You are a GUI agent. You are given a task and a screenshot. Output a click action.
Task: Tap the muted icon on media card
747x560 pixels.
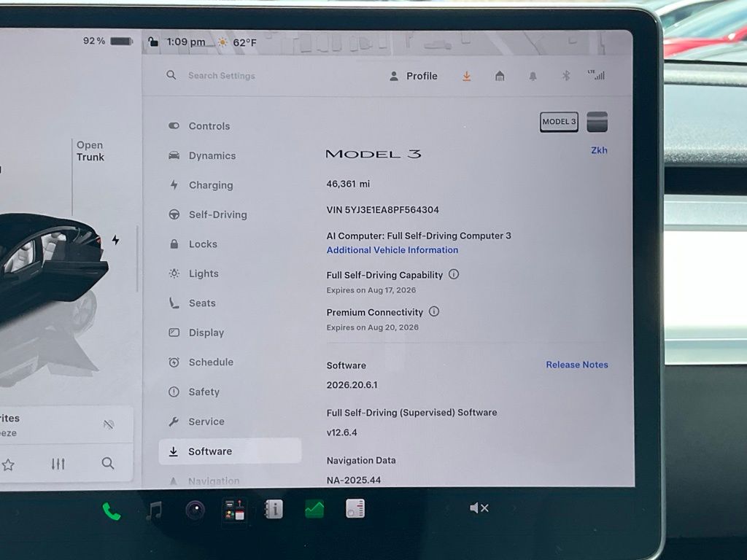[109, 424]
